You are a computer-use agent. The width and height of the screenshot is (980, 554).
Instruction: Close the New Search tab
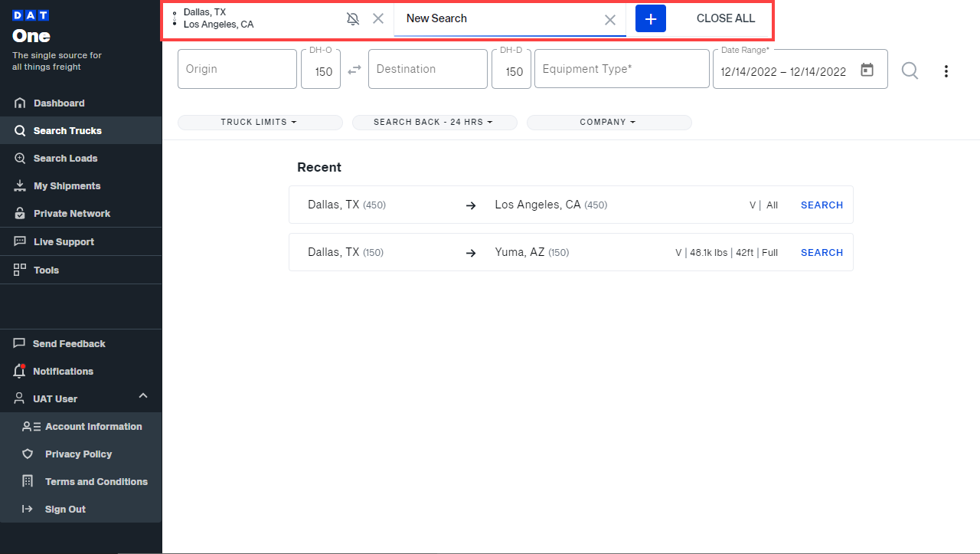click(610, 20)
